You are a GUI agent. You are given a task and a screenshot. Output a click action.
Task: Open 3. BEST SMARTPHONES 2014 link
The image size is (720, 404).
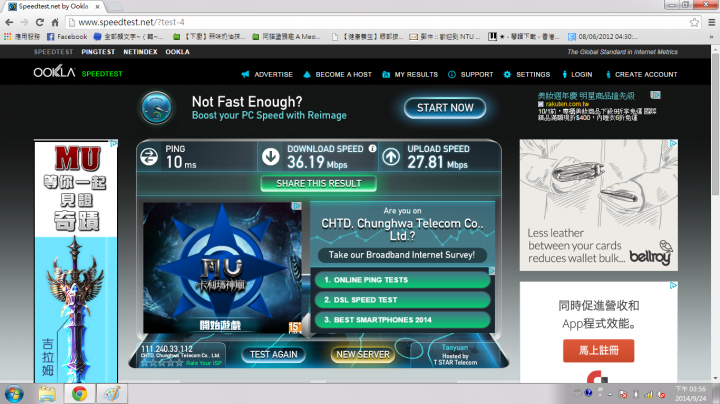click(402, 320)
